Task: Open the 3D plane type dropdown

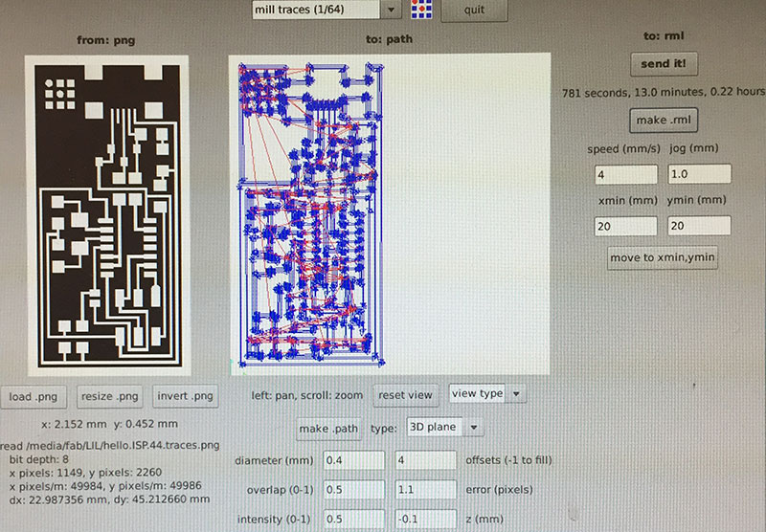Action: (x=444, y=427)
